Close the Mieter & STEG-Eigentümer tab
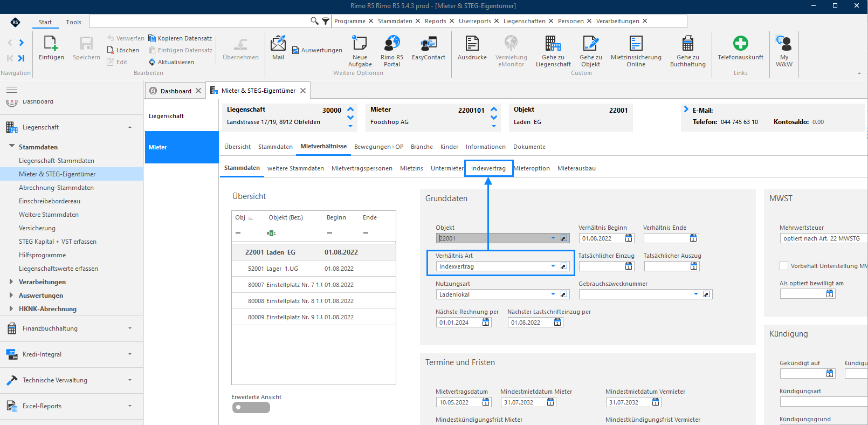Image resolution: width=868 pixels, height=425 pixels. 303,91
